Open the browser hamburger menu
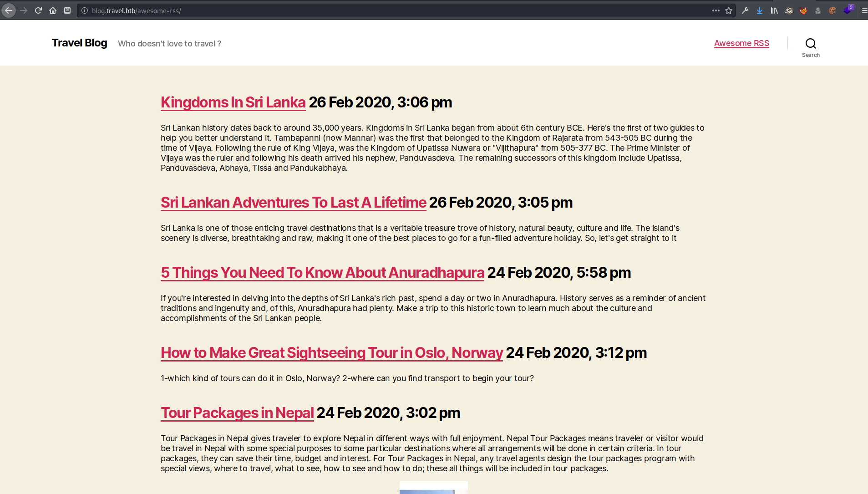Image resolution: width=868 pixels, height=494 pixels. (863, 10)
